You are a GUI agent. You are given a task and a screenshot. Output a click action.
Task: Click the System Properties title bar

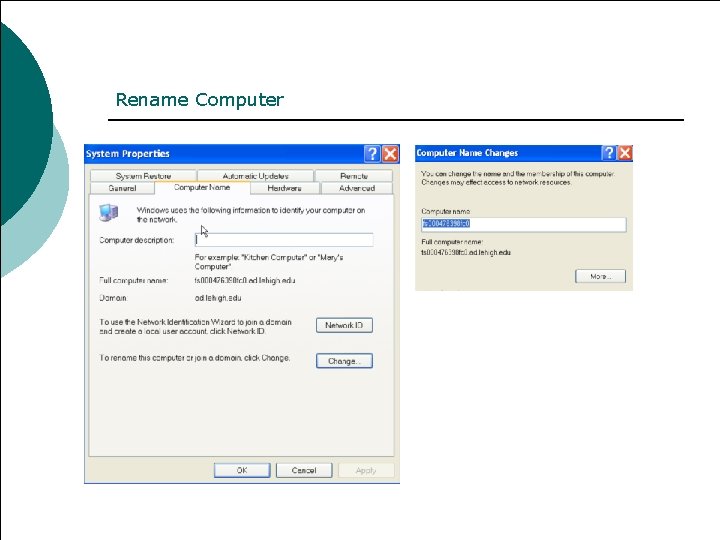pyautogui.click(x=242, y=153)
